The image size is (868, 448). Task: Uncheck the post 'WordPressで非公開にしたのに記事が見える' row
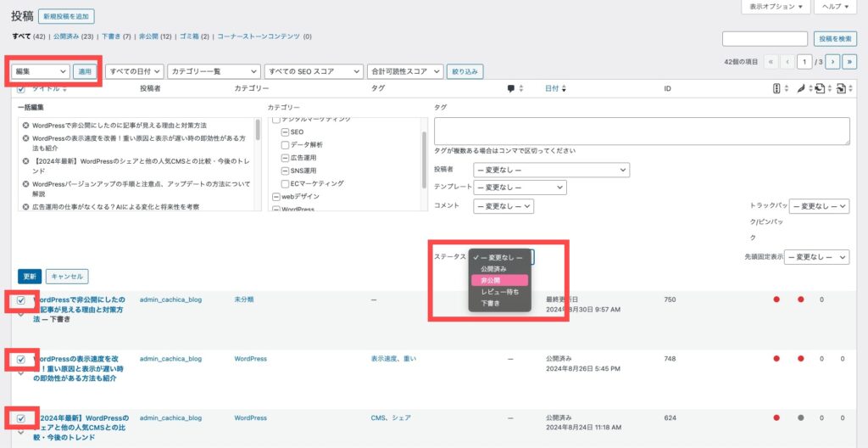(21, 300)
